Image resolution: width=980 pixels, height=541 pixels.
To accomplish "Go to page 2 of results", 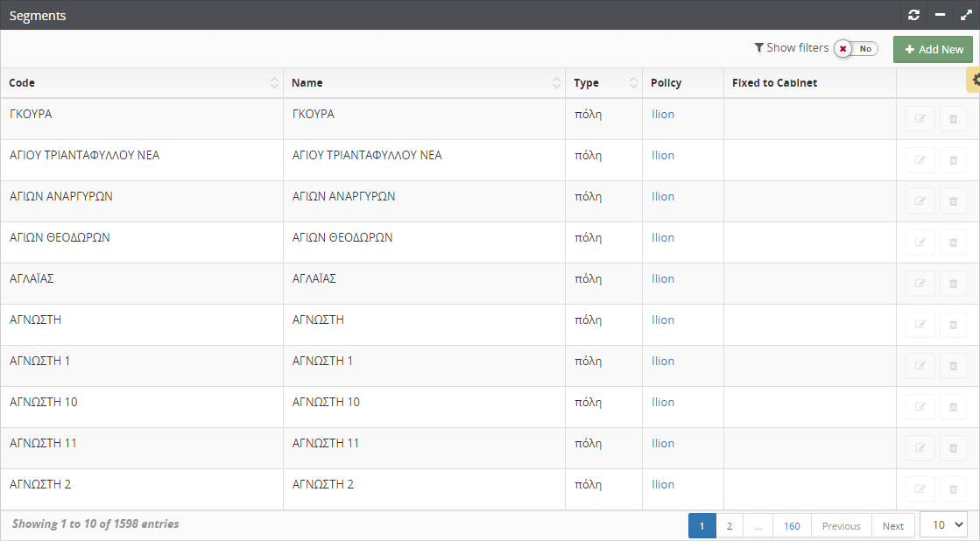I will pos(729,526).
